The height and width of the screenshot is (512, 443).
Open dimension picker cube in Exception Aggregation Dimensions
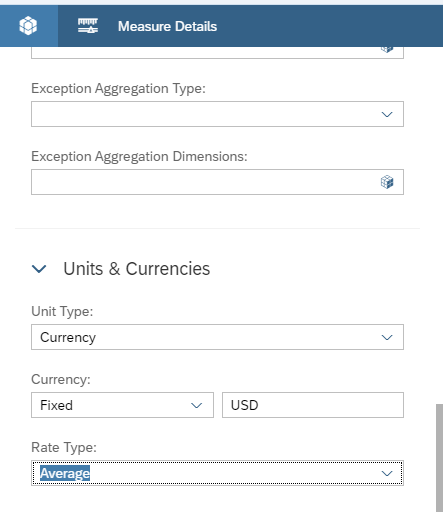coord(387,182)
